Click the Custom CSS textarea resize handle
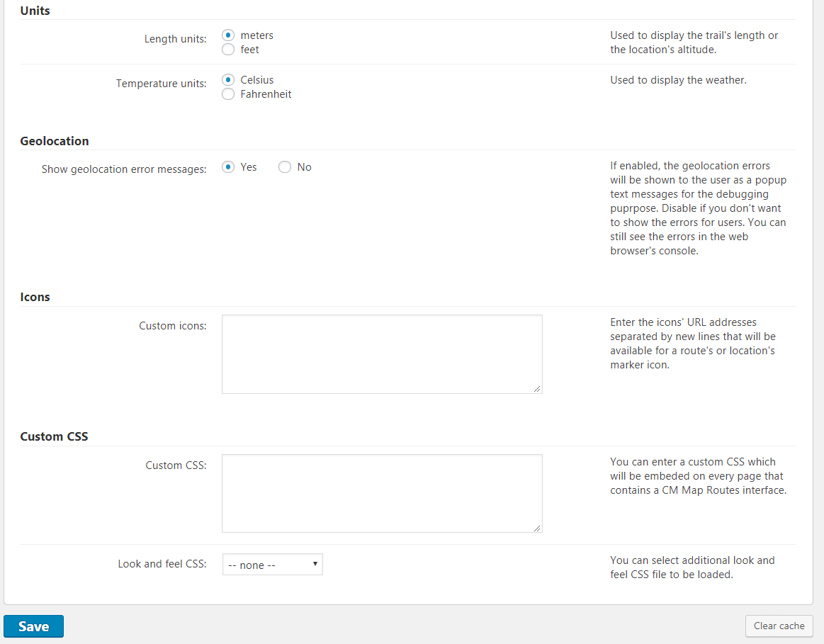The width and height of the screenshot is (824, 644). 537,527
